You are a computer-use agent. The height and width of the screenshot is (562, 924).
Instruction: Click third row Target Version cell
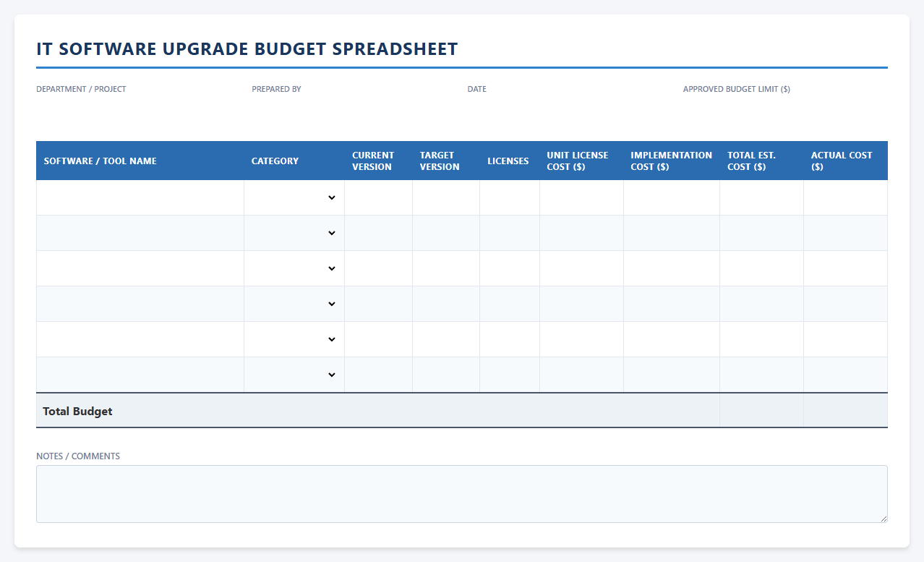click(446, 268)
